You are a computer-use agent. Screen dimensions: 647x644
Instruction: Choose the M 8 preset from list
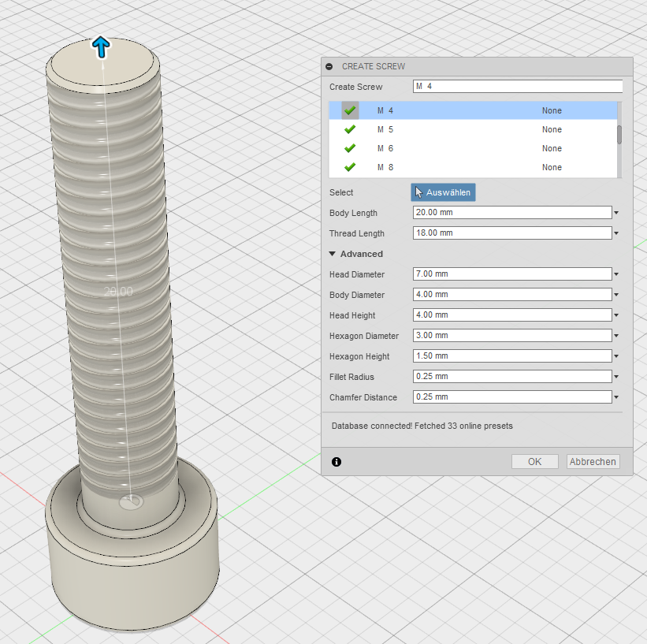pyautogui.click(x=471, y=167)
